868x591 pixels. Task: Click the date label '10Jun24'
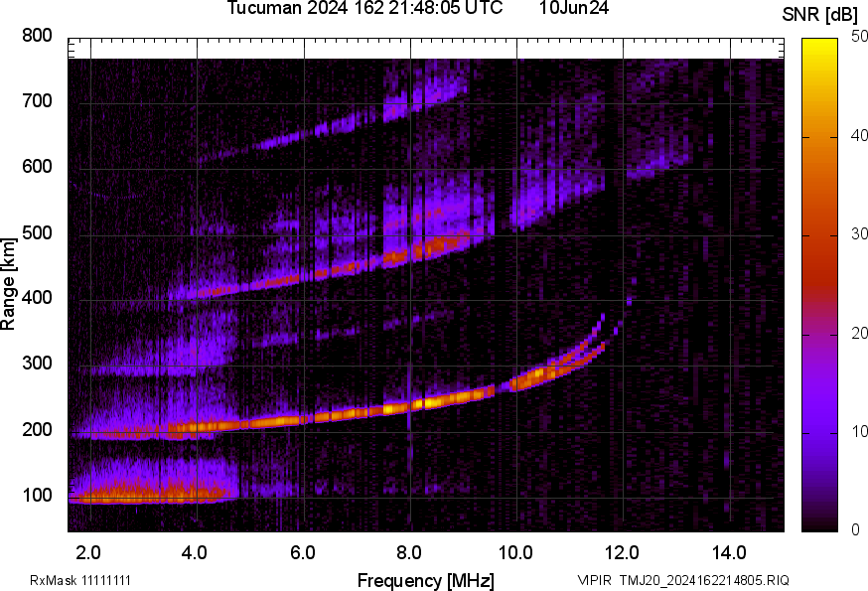pyautogui.click(x=574, y=8)
